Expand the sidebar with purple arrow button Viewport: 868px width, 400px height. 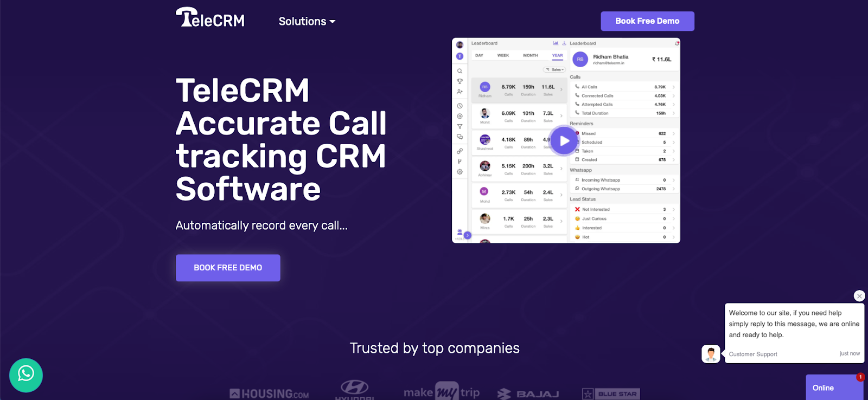tap(468, 235)
